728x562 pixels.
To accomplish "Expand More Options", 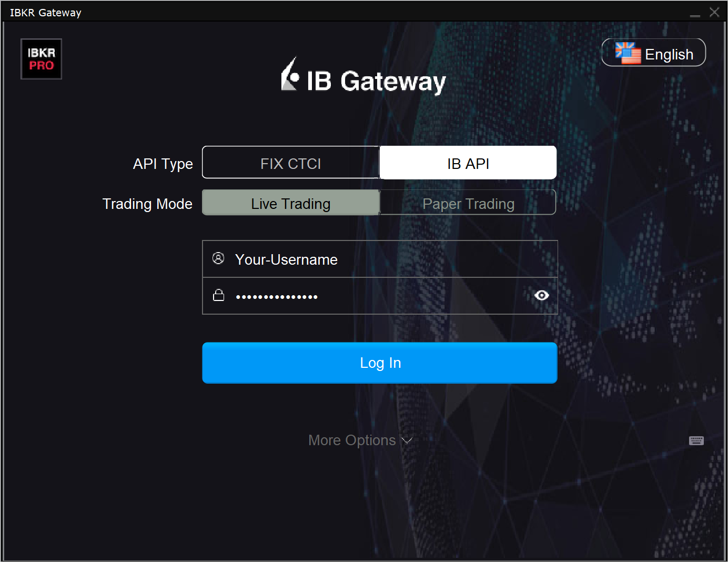I will pos(360,440).
